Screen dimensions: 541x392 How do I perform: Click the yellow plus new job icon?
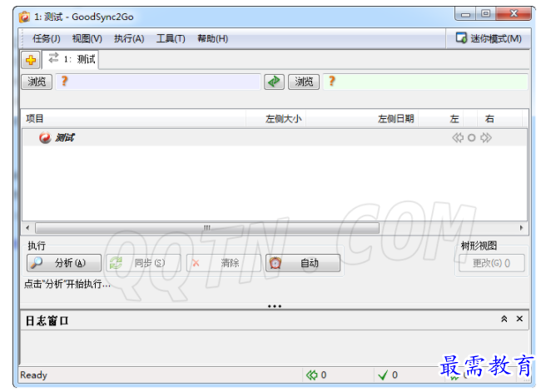(31, 60)
